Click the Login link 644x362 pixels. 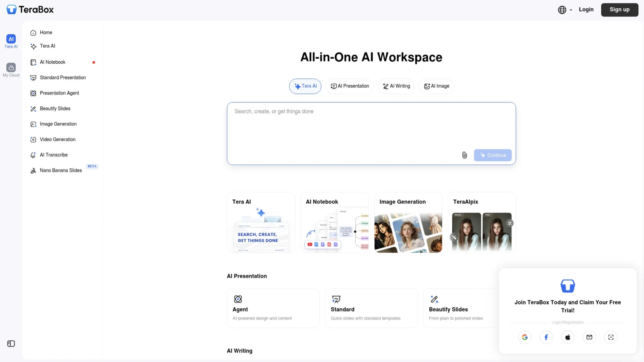click(586, 9)
